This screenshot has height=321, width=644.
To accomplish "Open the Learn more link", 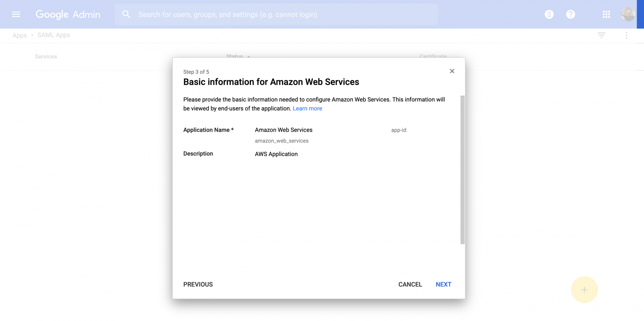I will click(307, 109).
